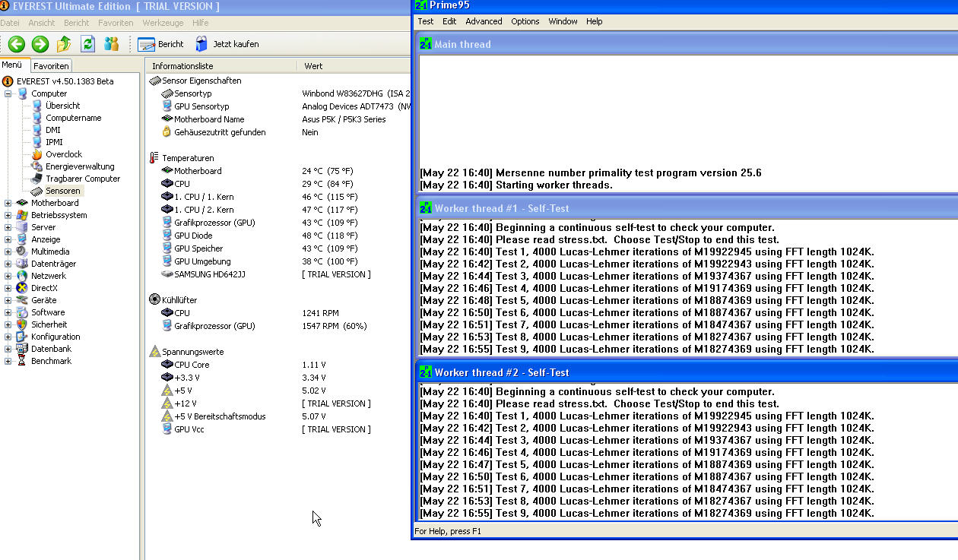
Task: Click Worker thread #1 window icon
Action: pos(426,208)
